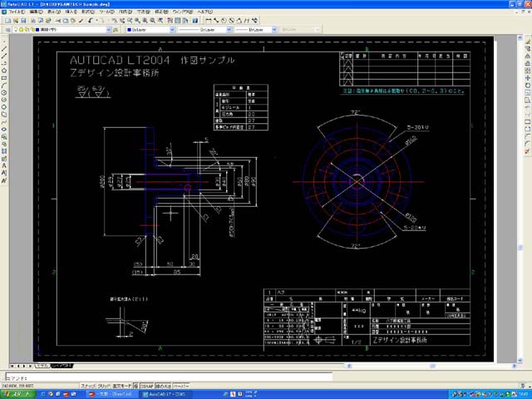The height and width of the screenshot is (399, 532).
Task: Click the Layer Previous icon beside the layer list
Action: [116, 30]
